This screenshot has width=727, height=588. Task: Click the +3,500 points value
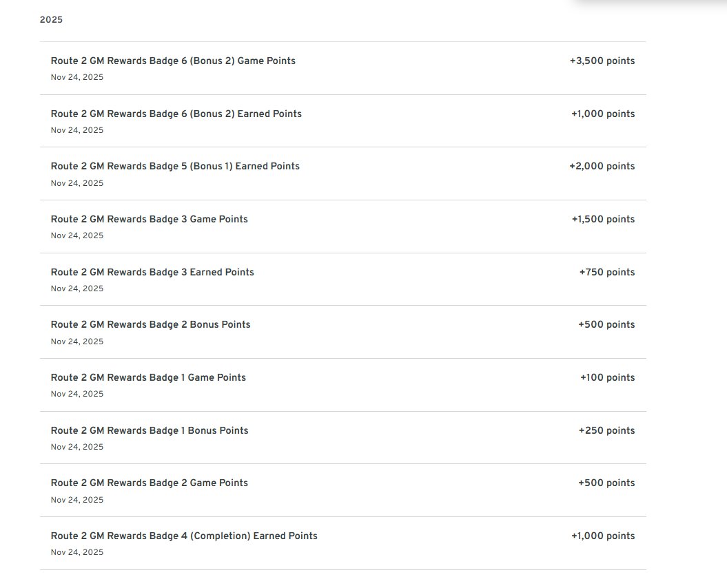pyautogui.click(x=602, y=61)
